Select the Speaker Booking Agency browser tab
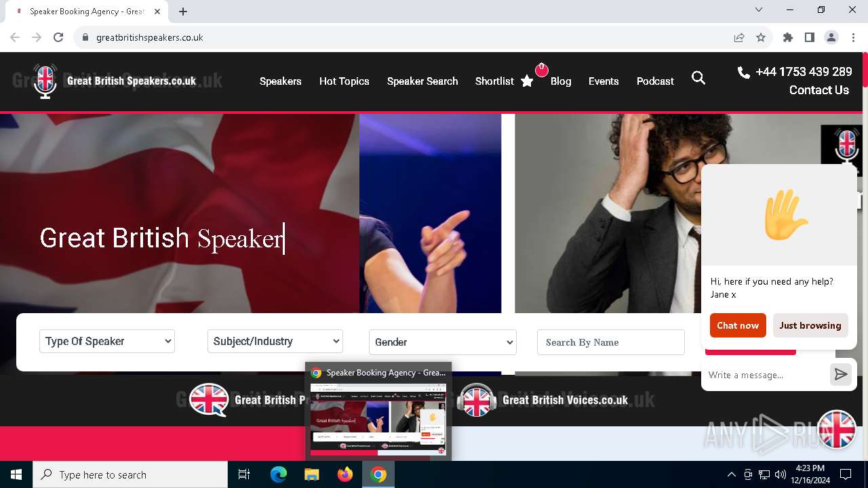868x488 pixels. 87,12
